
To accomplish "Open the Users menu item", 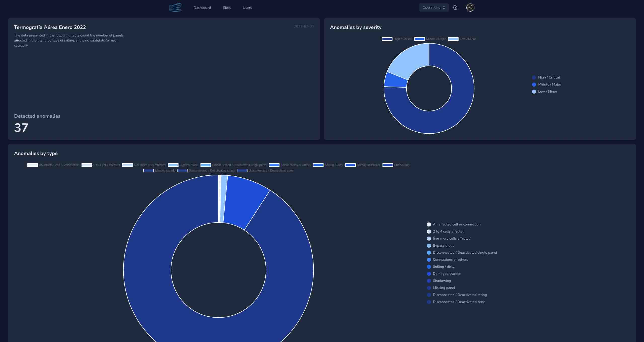I will tap(247, 8).
